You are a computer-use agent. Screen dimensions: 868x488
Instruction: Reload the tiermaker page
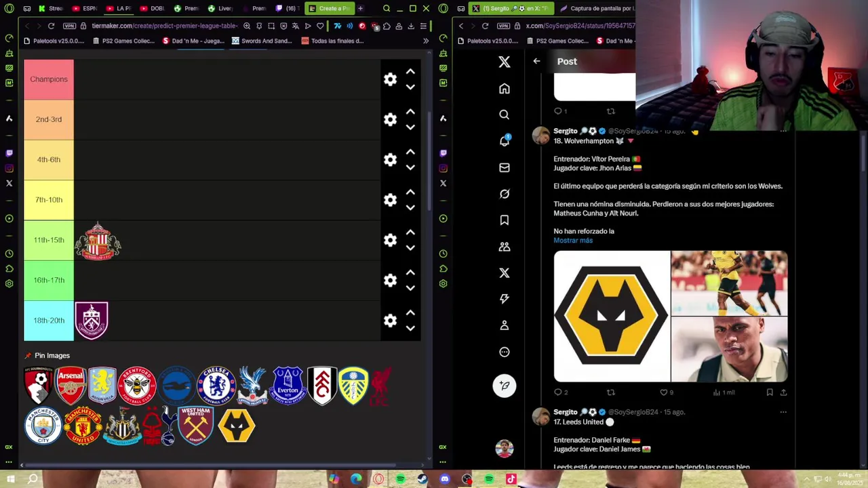click(x=51, y=26)
